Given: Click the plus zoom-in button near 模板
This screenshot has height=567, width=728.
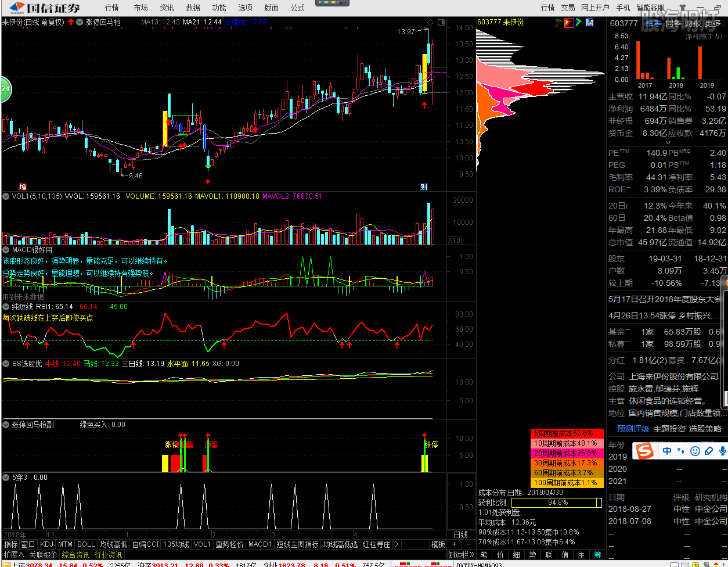Looking at the screenshot, I should tap(455, 544).
